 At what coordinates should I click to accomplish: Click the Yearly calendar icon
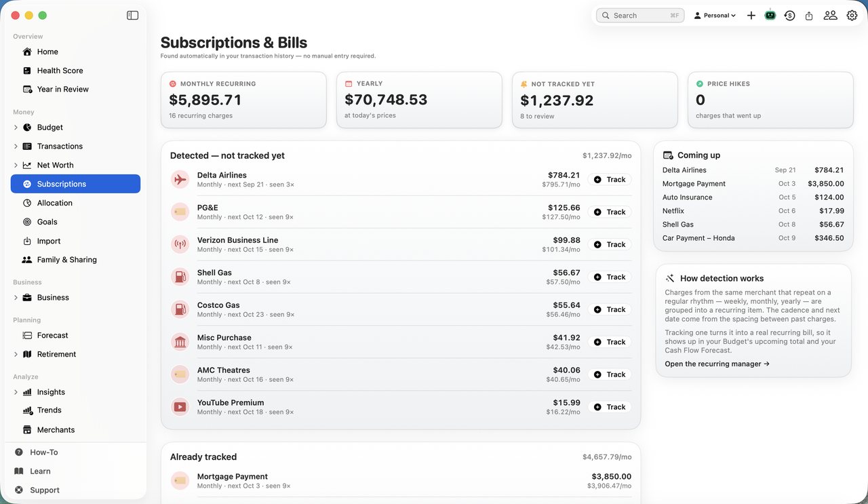(x=349, y=83)
